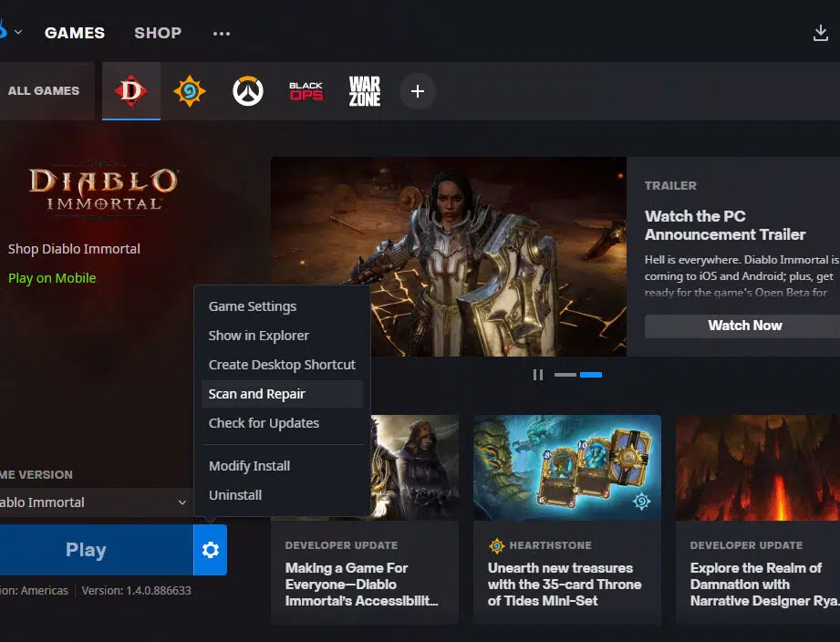Select the ALL GAMES tab
This screenshot has width=840, height=642.
[44, 91]
